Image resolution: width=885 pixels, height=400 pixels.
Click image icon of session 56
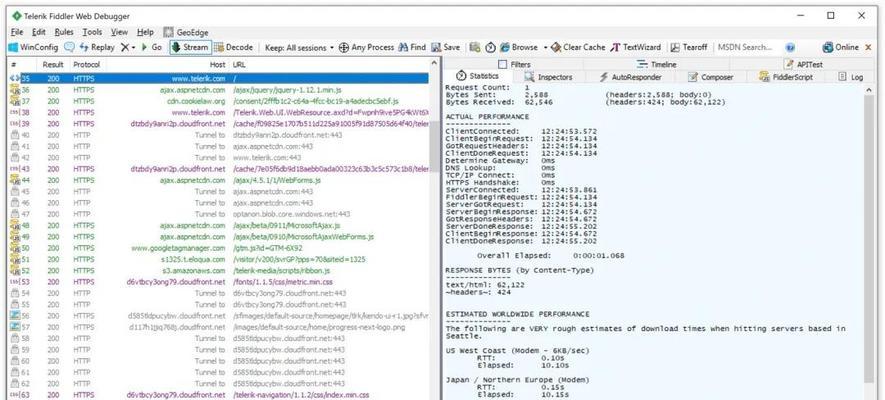[15, 315]
